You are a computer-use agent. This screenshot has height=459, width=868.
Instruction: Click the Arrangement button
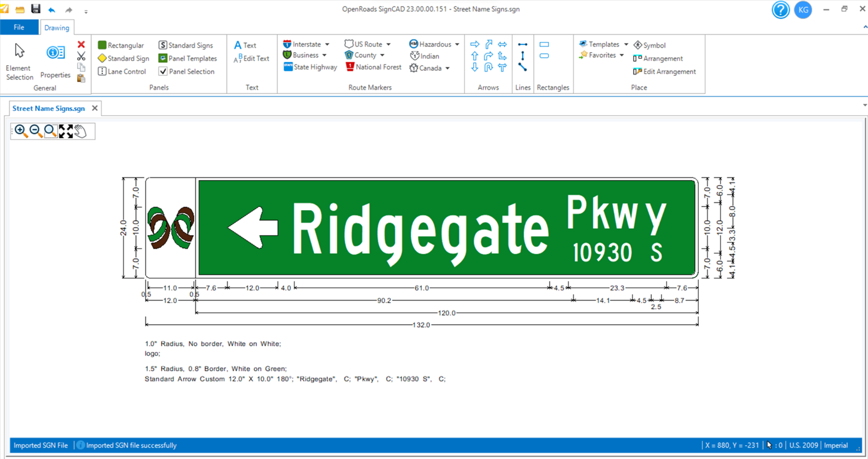[658, 58]
